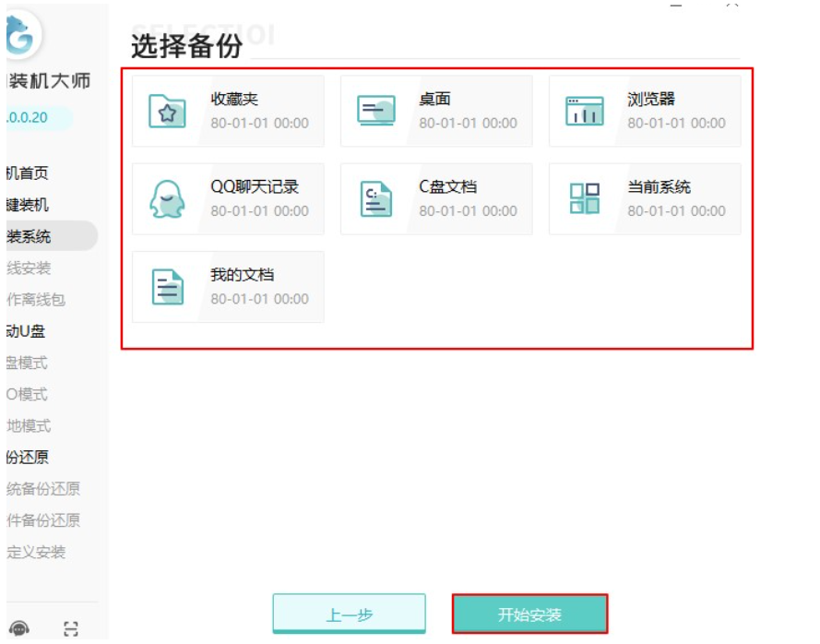820x644 pixels.
Task: Select the C盘文档 backup label
Action: [447, 186]
